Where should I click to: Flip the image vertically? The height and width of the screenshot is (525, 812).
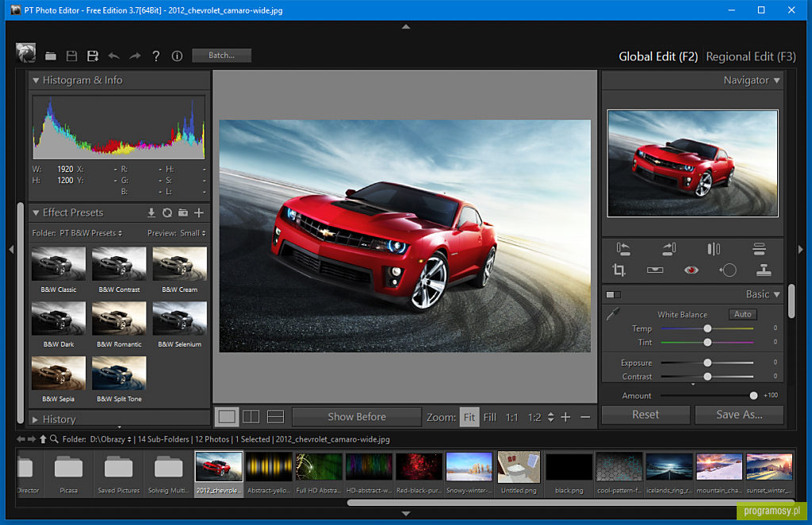click(759, 249)
